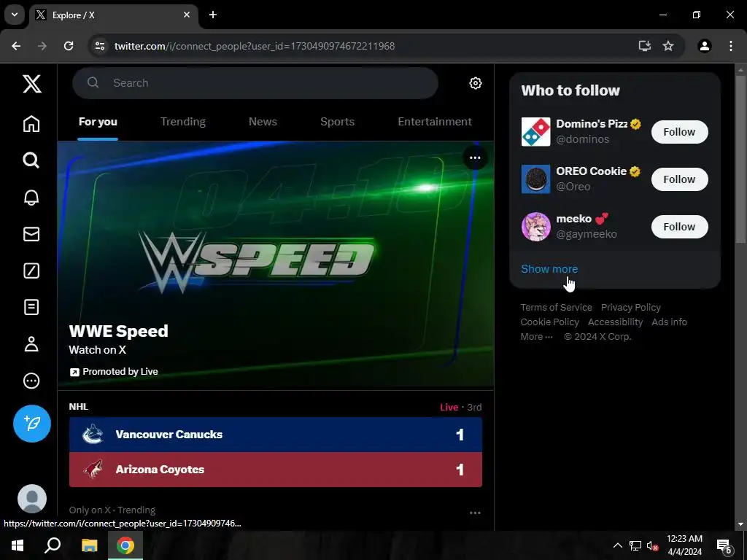Switch to the Entertainment tab
Image resolution: width=747 pixels, height=560 pixels.
(435, 122)
